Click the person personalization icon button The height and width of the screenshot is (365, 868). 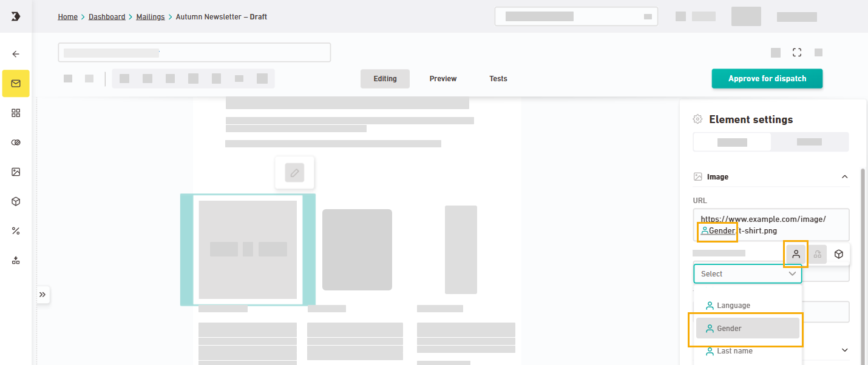point(796,254)
